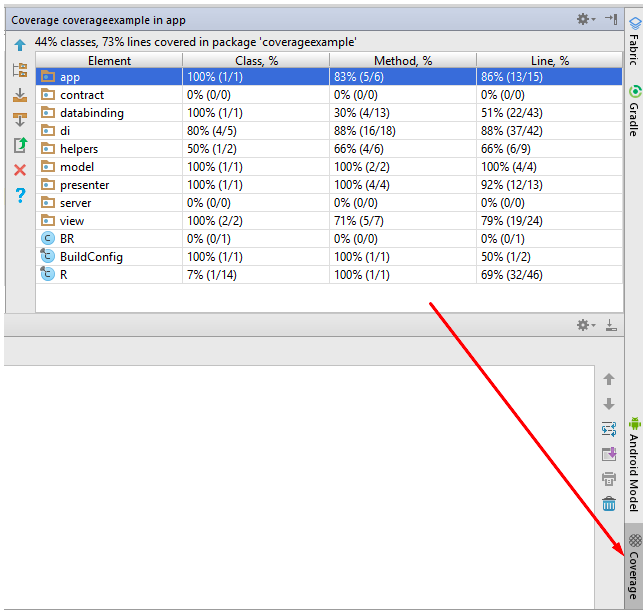Select the app package row

click(329, 77)
